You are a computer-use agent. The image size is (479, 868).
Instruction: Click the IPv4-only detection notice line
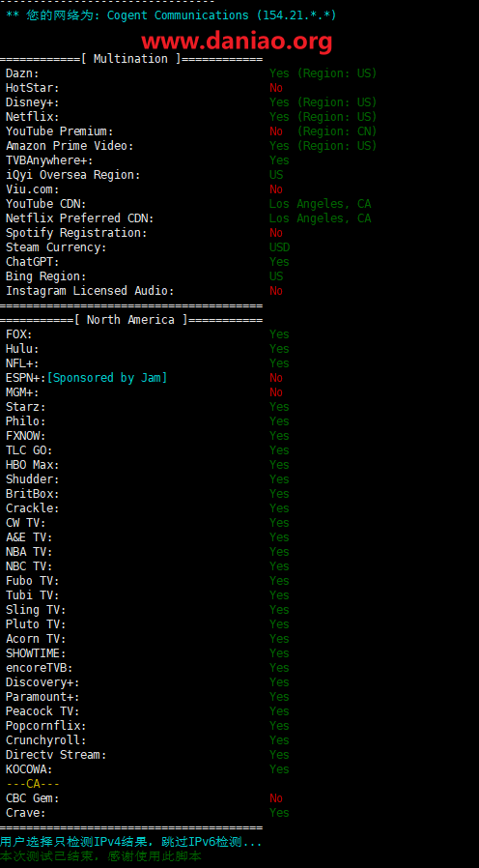131,842
